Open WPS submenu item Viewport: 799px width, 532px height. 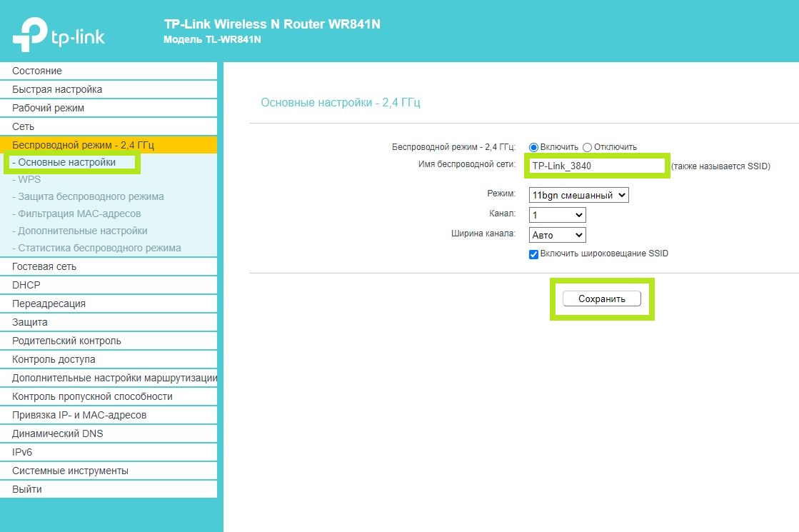[29, 179]
